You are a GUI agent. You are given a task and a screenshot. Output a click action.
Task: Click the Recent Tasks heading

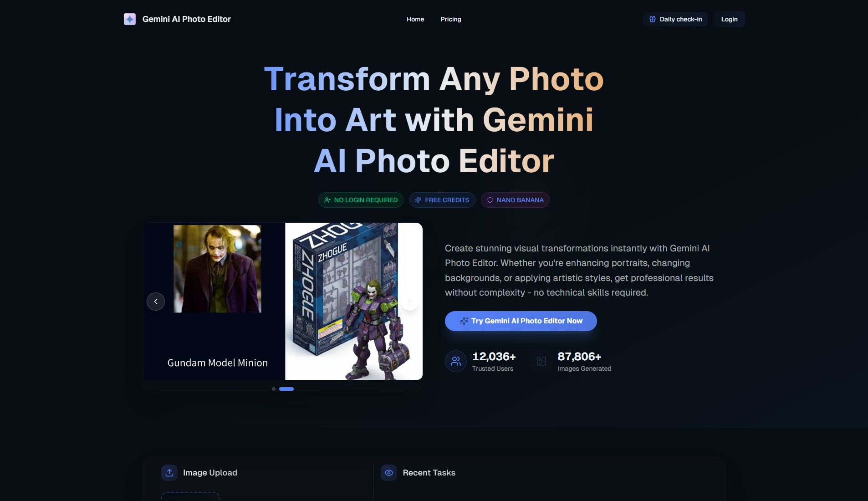tap(429, 473)
